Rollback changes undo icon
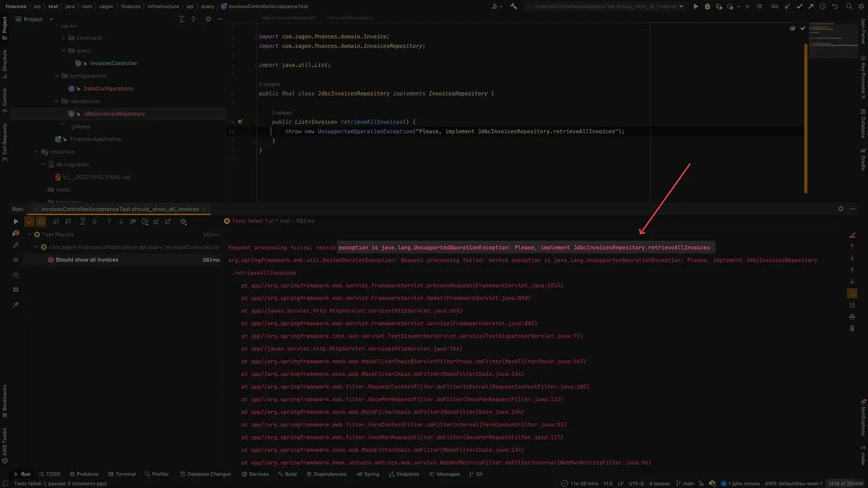Viewport: 868px width, 488px height. point(835,6)
